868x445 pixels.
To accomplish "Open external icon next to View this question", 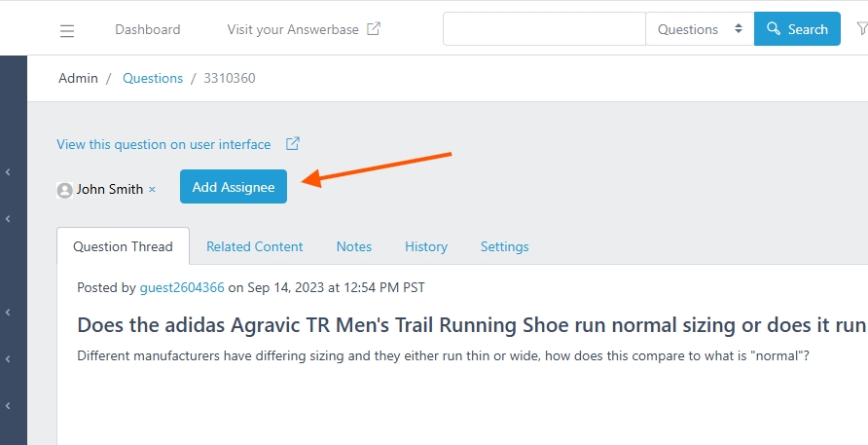I will (x=292, y=143).
